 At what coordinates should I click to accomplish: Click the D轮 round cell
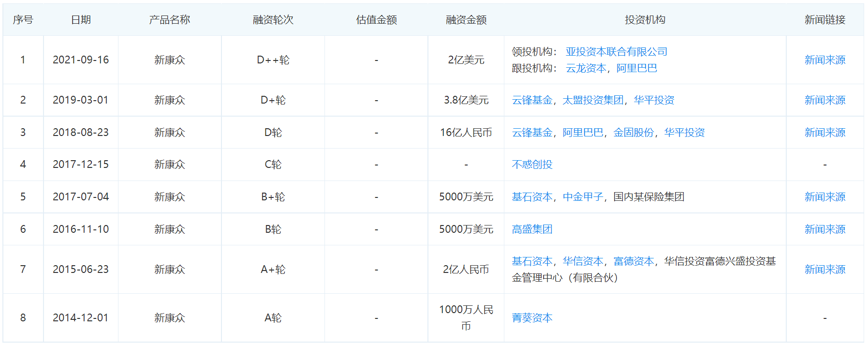(x=273, y=133)
